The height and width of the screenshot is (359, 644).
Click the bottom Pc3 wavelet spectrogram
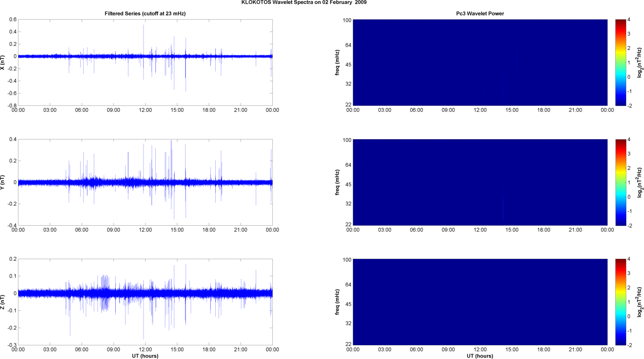point(480,302)
